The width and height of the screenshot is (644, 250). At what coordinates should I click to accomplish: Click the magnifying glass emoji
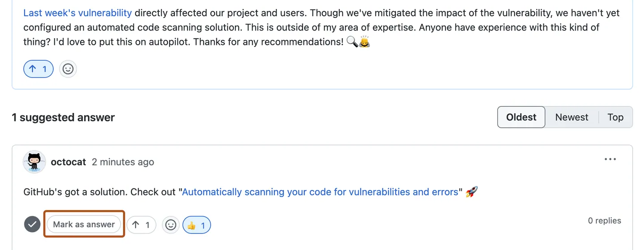pyautogui.click(x=352, y=43)
